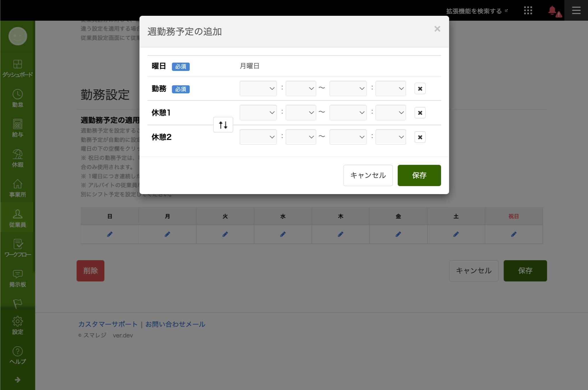Open 休憩1 start minute dropdown
Screen dimensions: 588x390
(301, 113)
